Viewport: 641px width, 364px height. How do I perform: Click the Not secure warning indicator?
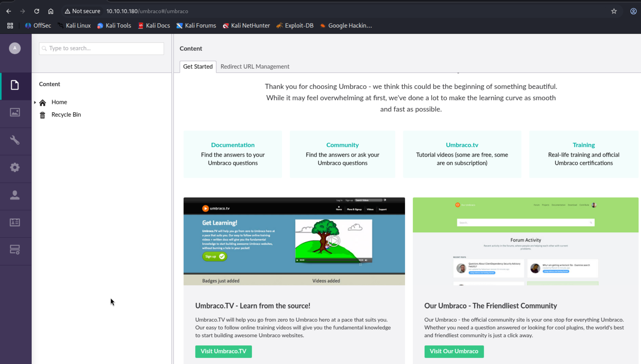(82, 11)
